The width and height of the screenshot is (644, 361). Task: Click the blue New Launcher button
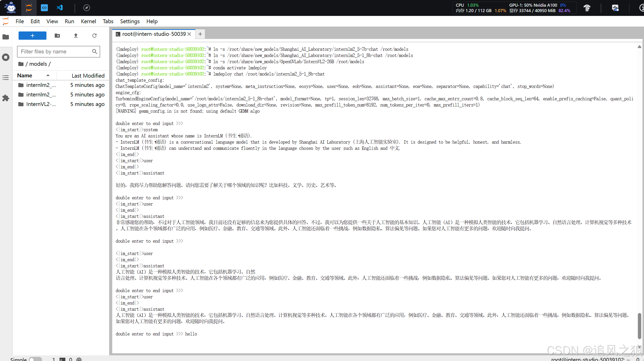click(32, 36)
